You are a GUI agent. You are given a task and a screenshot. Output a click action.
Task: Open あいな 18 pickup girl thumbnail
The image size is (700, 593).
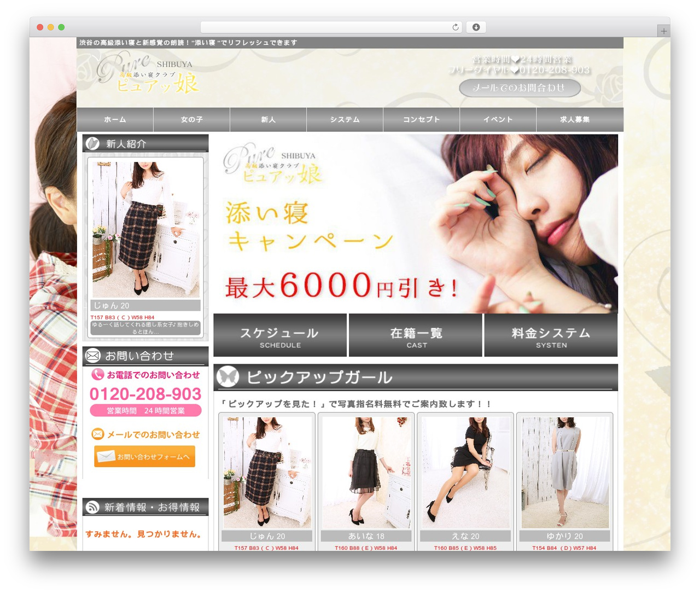(366, 473)
